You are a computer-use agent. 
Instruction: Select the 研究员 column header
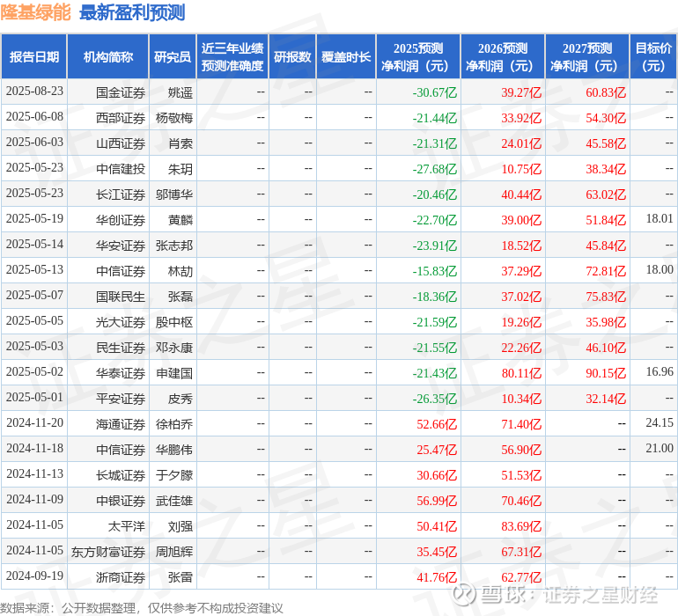[173, 56]
